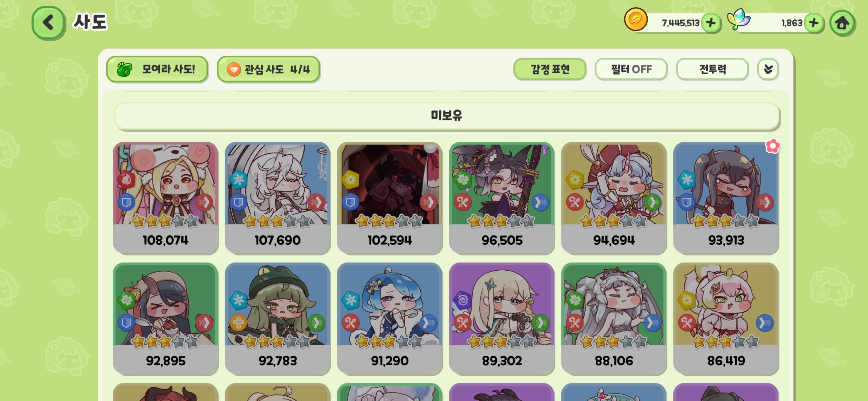Open the 96,505 fox-eared character card
This screenshot has width=868, height=401.
(x=502, y=198)
